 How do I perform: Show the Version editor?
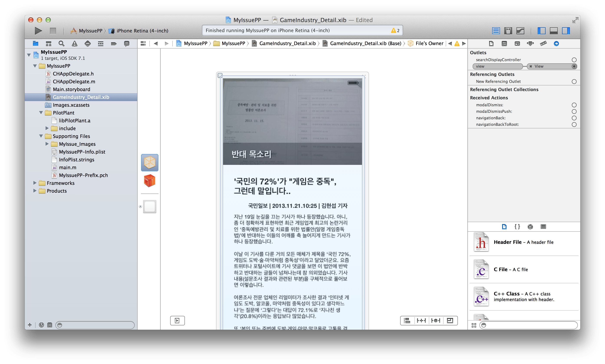[x=520, y=31]
